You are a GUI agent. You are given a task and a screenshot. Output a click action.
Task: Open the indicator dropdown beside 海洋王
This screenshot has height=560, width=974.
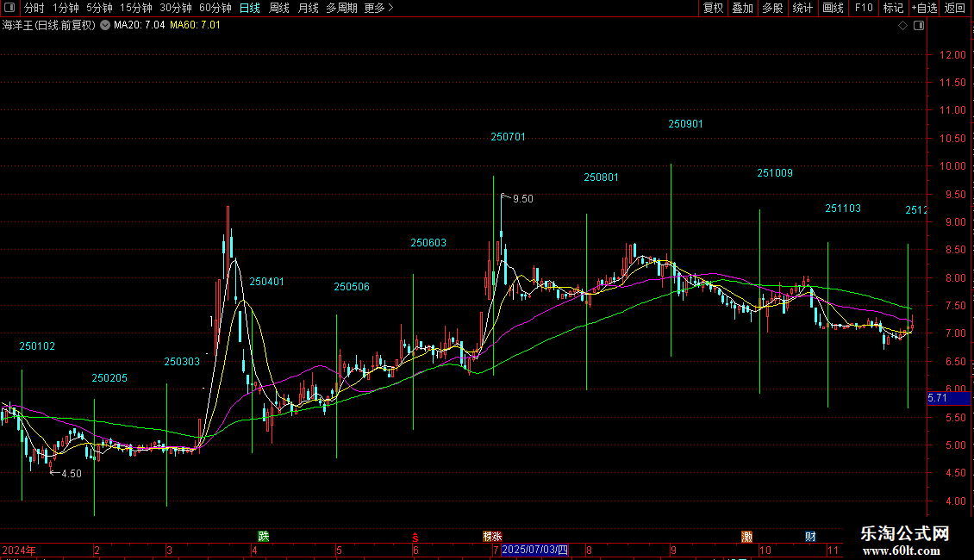[x=105, y=25]
